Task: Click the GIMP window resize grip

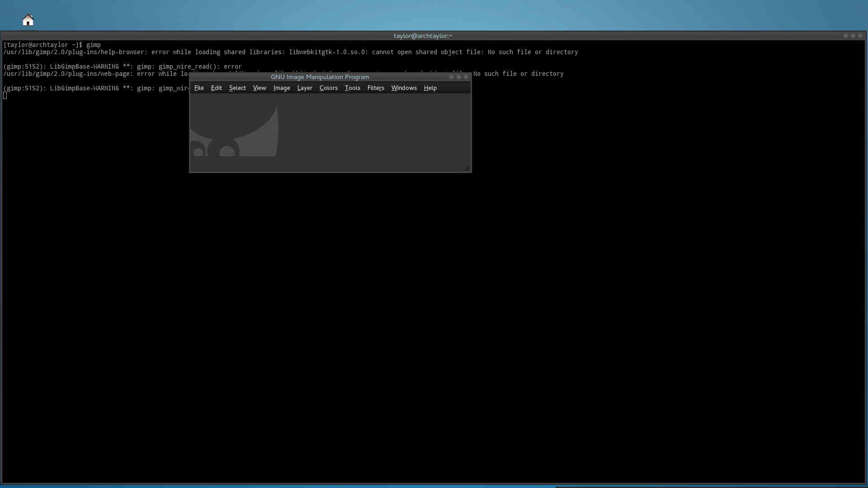Action: [467, 168]
